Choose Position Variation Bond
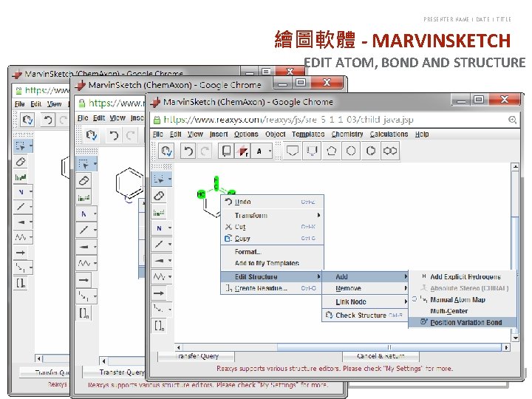 (x=463, y=322)
